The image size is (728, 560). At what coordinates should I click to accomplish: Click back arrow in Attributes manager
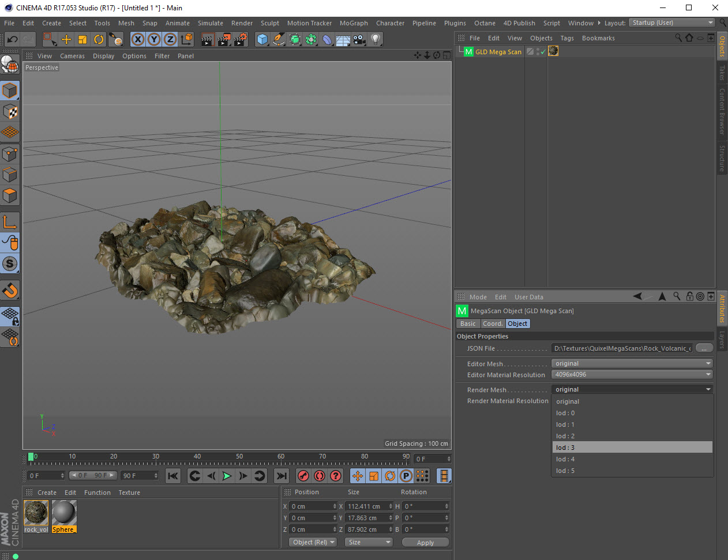point(637,296)
